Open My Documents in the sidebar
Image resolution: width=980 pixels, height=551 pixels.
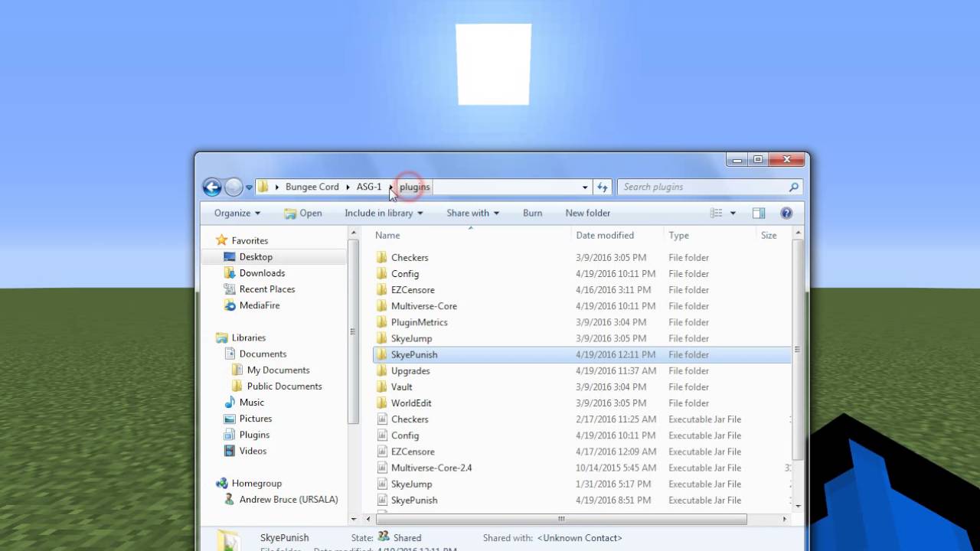tap(278, 370)
